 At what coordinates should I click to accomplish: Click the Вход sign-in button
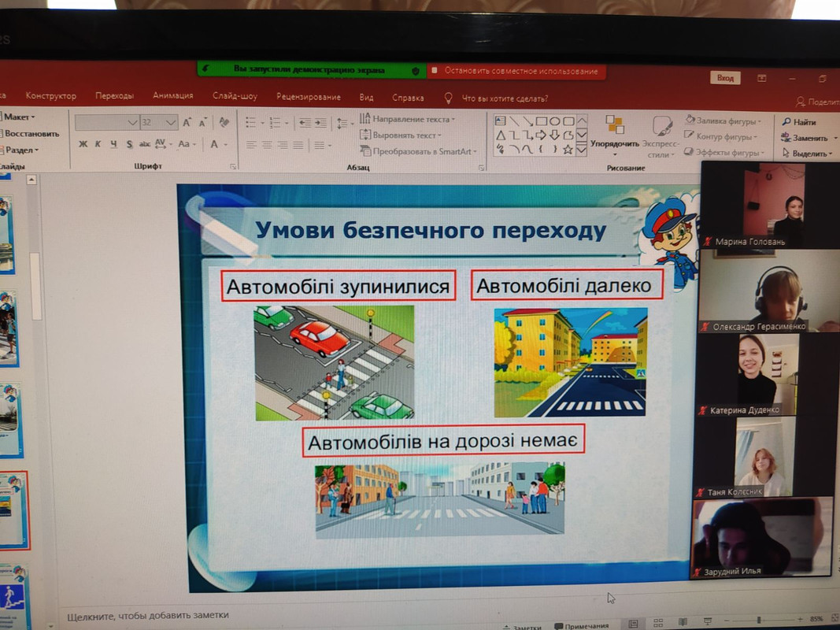click(725, 78)
